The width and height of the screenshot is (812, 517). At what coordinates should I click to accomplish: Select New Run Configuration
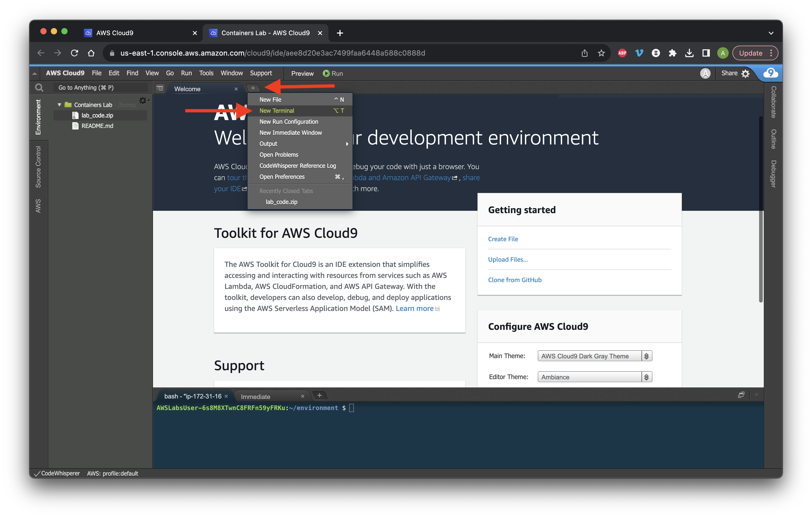pyautogui.click(x=300, y=122)
